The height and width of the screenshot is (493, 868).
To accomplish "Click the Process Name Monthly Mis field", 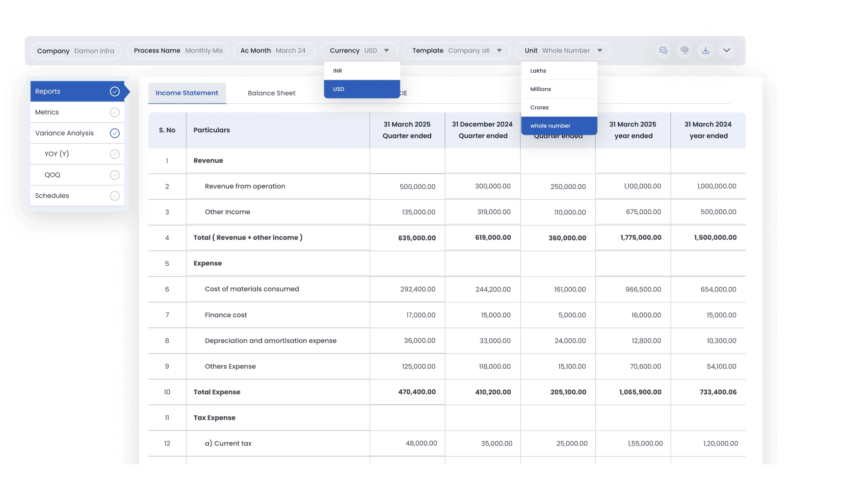I will 178,51.
